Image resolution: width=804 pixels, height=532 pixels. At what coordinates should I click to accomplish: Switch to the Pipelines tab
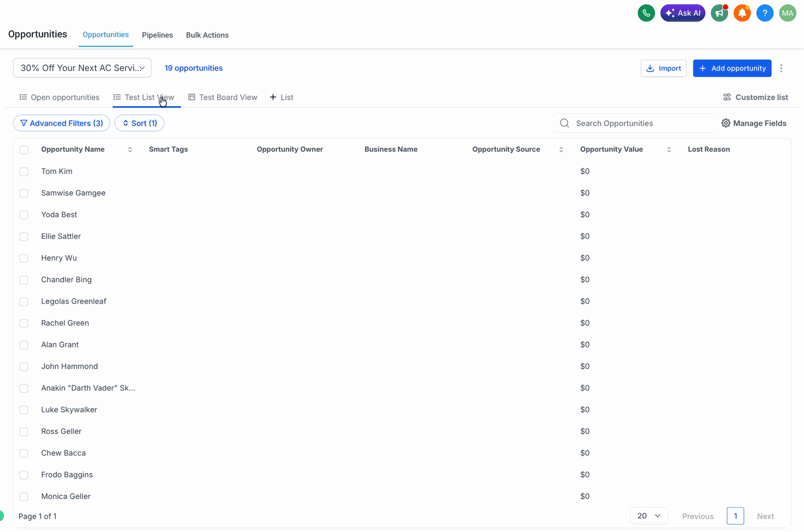click(158, 35)
